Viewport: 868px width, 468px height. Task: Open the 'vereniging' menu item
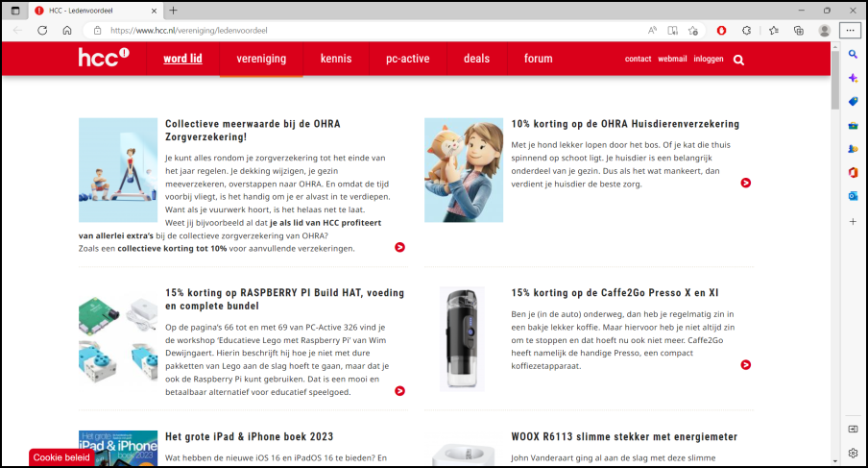[261, 59]
